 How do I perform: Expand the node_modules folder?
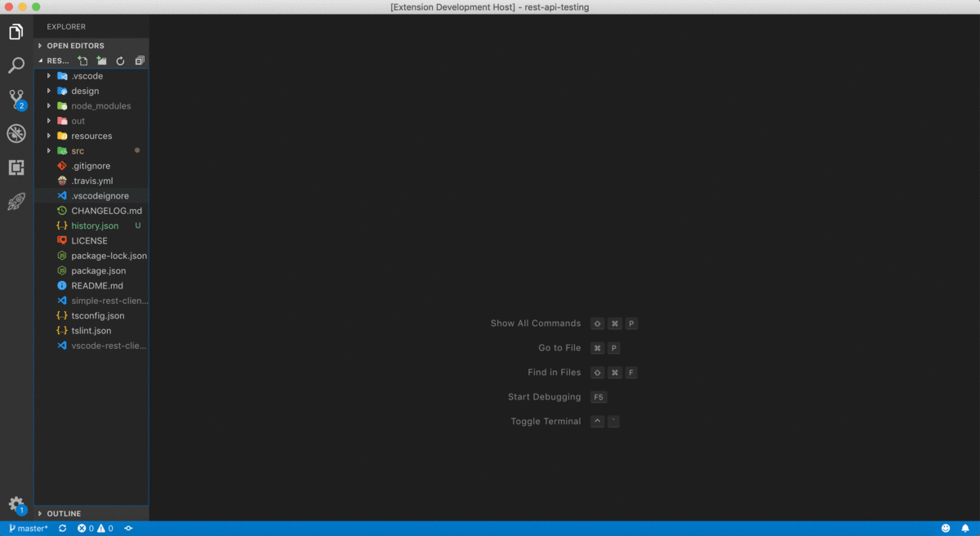click(91, 106)
